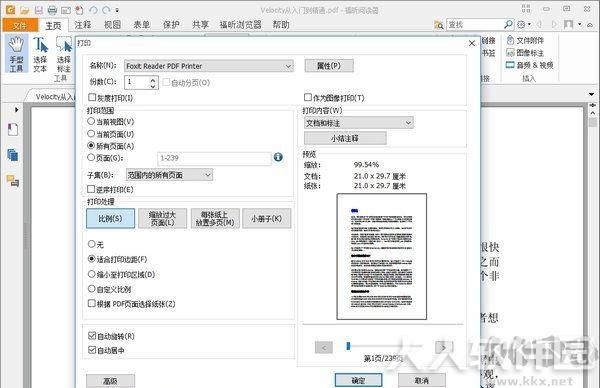
Task: Open the Pages thumbnails panel in left sidebar
Action: point(13,130)
